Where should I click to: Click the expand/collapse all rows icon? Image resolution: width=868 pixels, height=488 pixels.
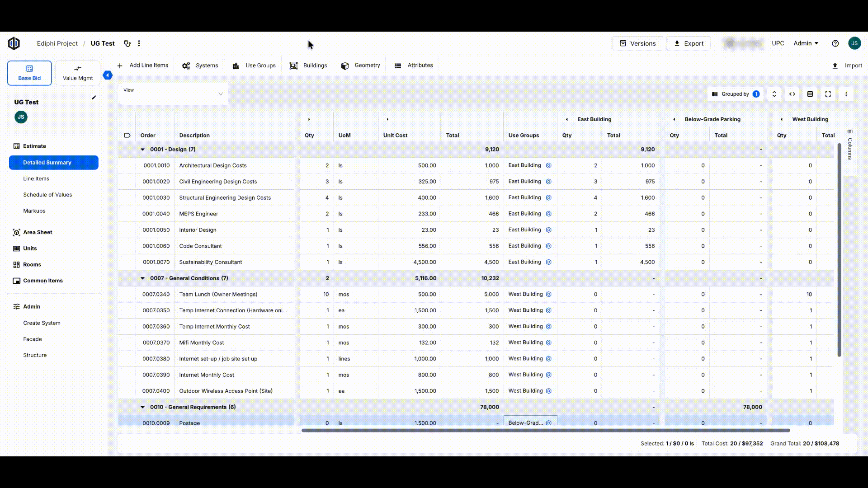click(774, 94)
